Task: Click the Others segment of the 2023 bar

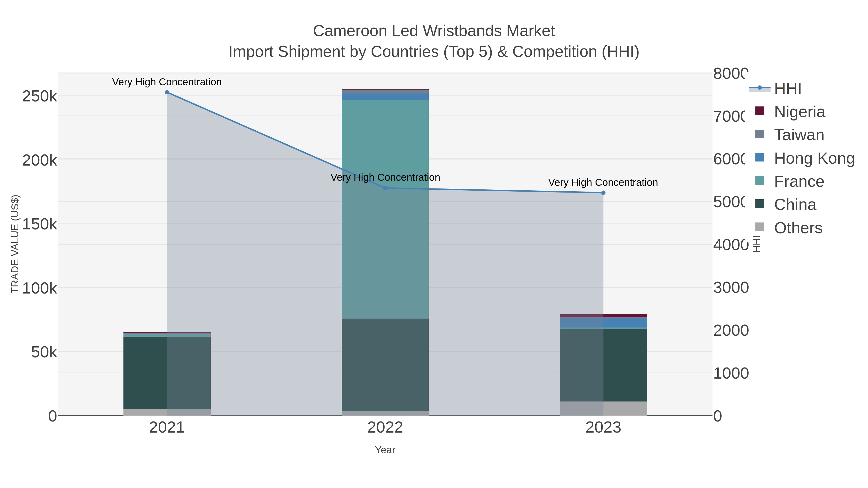Action: pyautogui.click(x=603, y=408)
